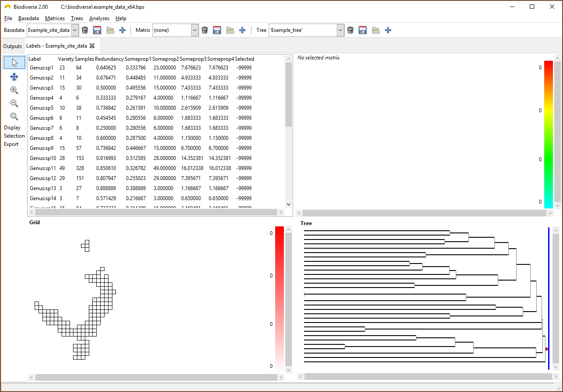Viewport: 563px width, 392px height.
Task: Save the Example_tree to disk
Action: 363,30
